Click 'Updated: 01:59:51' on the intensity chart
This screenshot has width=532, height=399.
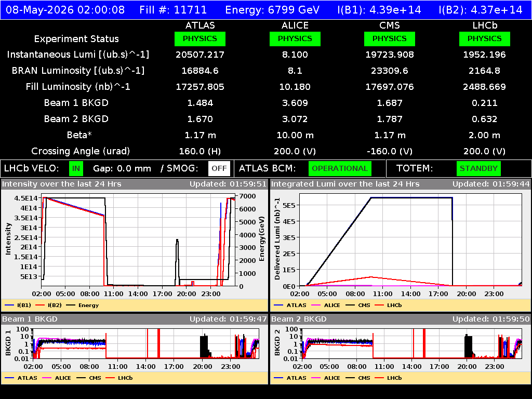pos(228,184)
